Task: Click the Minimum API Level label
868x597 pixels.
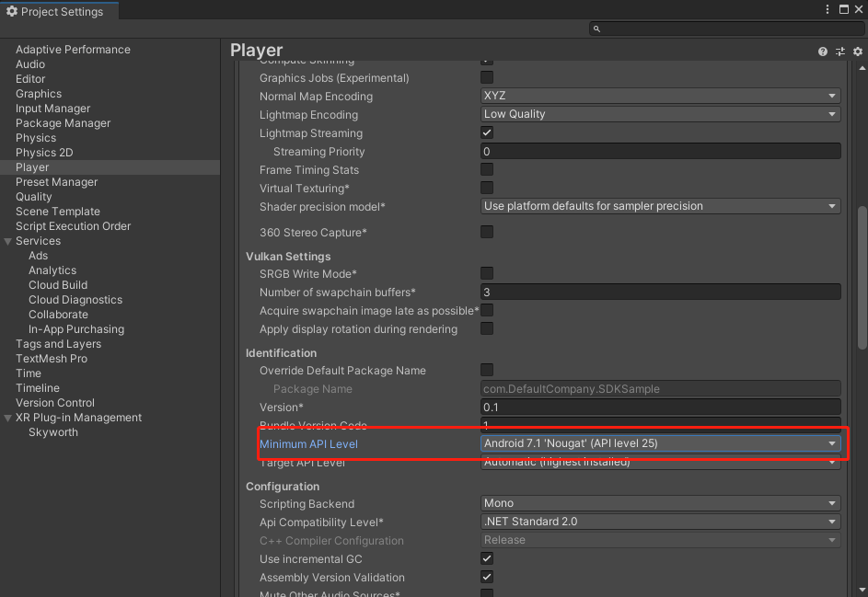Action: click(309, 443)
